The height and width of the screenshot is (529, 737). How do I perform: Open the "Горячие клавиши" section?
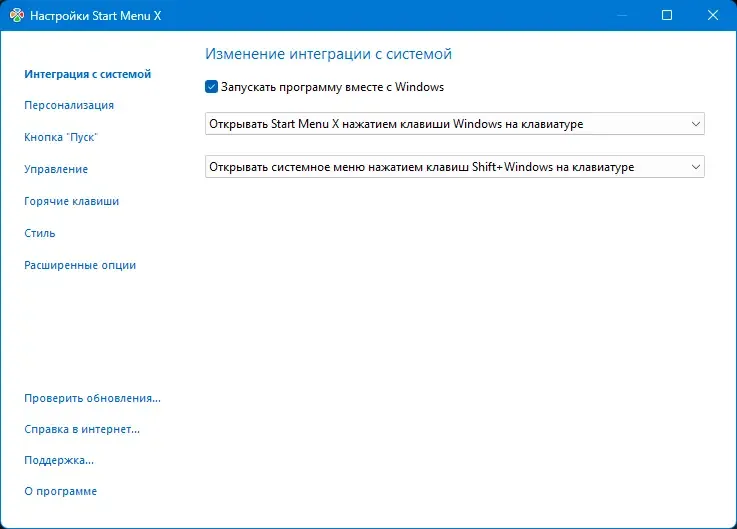71,201
